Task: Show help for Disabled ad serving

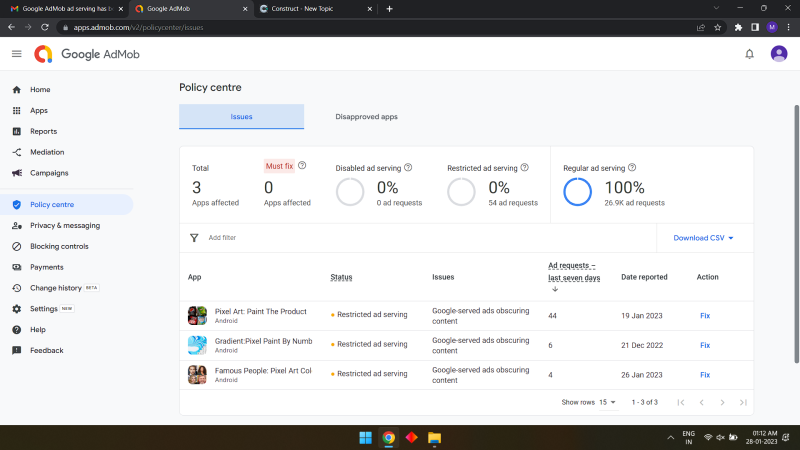Action: (x=408, y=167)
